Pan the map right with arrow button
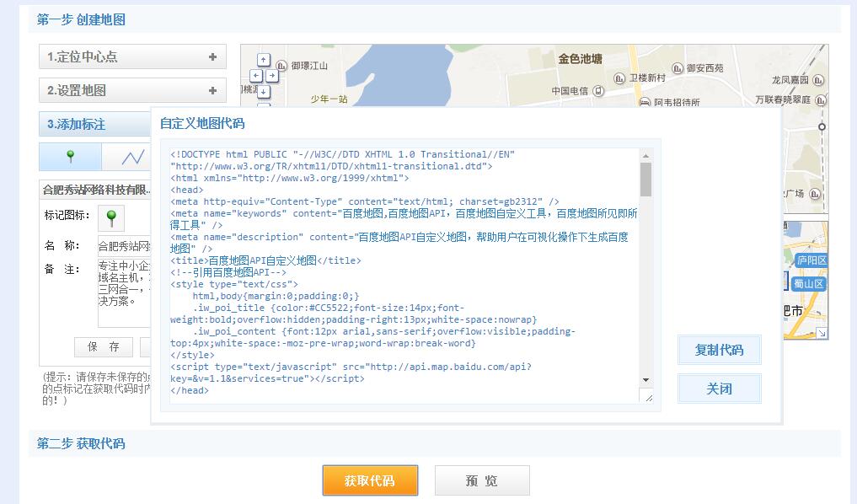 tap(271, 75)
